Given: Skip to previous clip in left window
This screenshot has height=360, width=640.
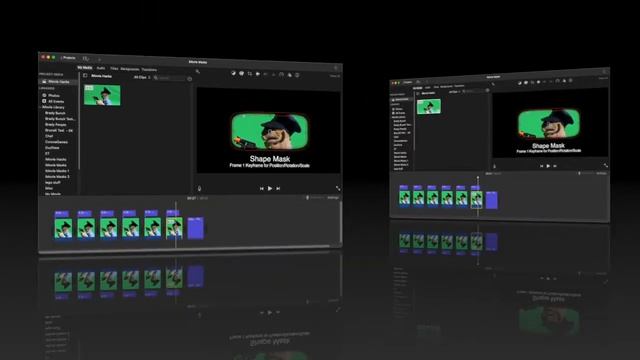Looking at the screenshot, I should (x=262, y=189).
